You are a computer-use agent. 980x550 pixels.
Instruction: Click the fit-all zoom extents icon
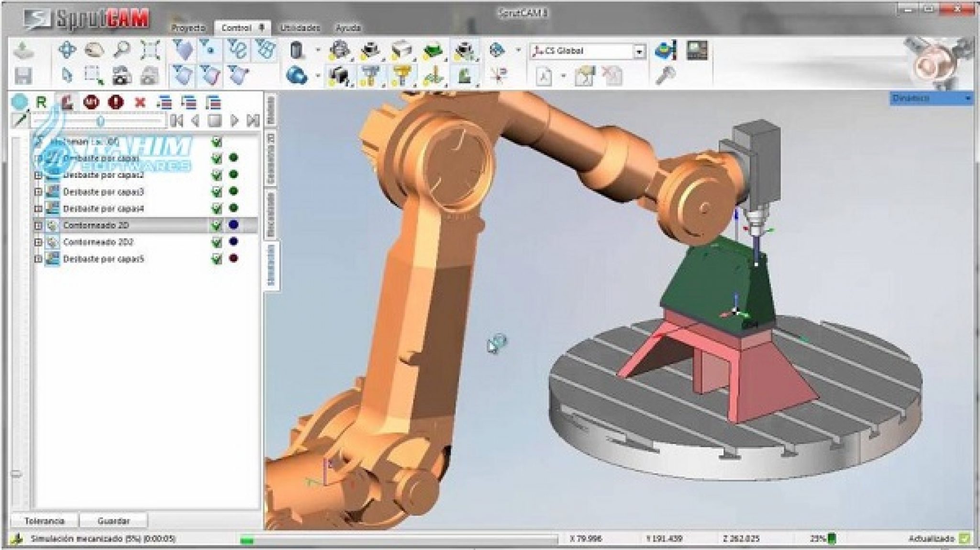coord(150,50)
